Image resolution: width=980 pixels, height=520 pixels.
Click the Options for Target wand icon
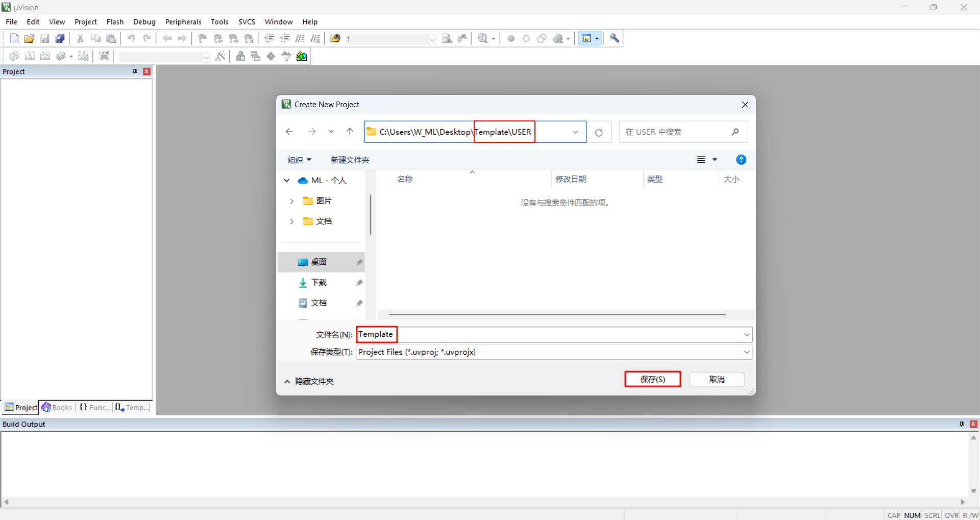(x=220, y=56)
